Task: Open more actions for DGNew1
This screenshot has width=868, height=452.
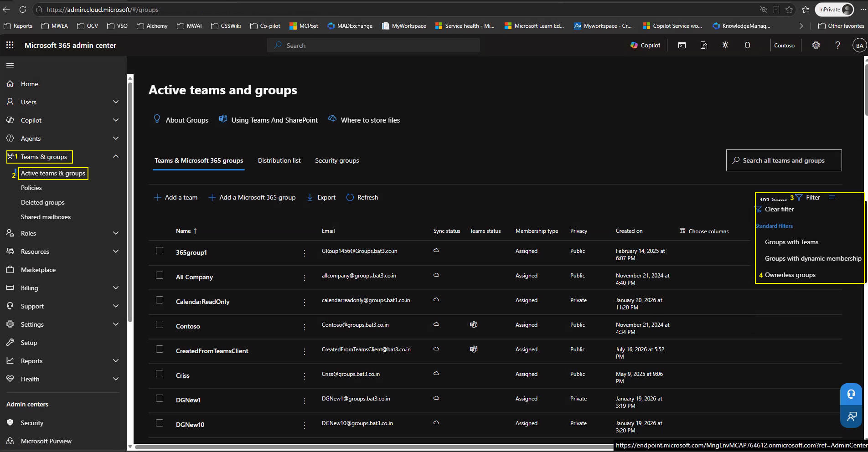Action: coord(305,401)
